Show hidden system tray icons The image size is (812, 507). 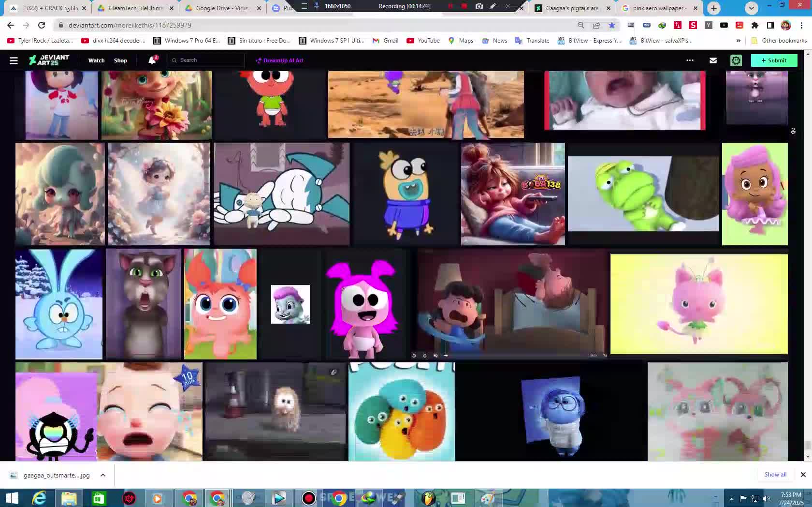click(x=731, y=498)
